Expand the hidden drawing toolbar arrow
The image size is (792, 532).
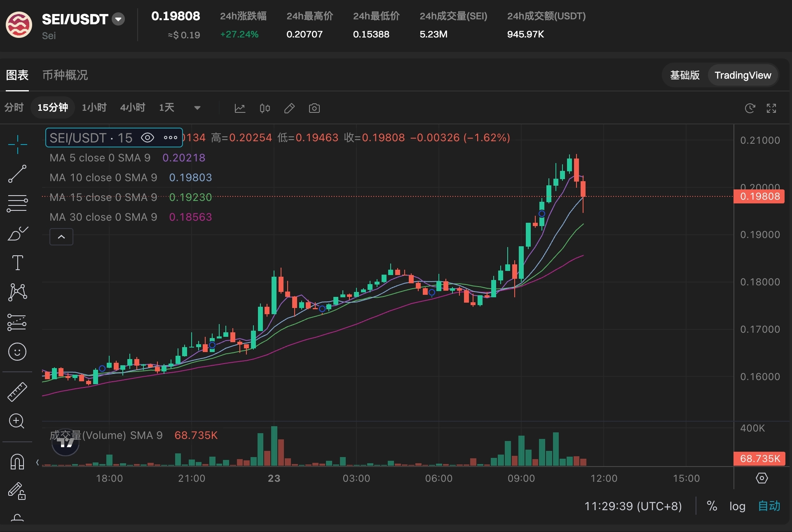(37, 462)
